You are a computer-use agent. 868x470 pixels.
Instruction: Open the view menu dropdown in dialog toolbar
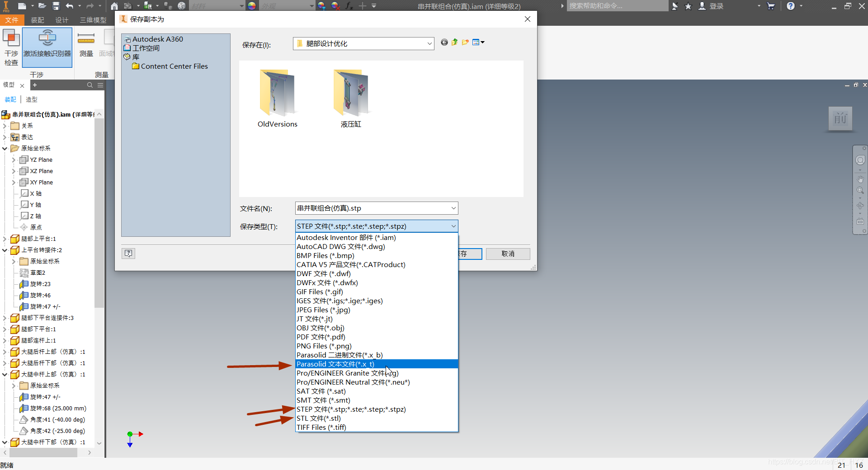(x=478, y=42)
